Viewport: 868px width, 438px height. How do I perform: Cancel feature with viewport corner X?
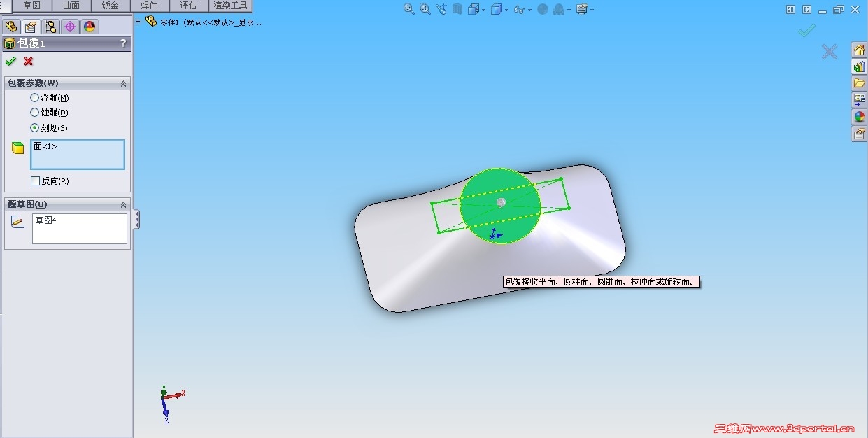click(x=830, y=52)
